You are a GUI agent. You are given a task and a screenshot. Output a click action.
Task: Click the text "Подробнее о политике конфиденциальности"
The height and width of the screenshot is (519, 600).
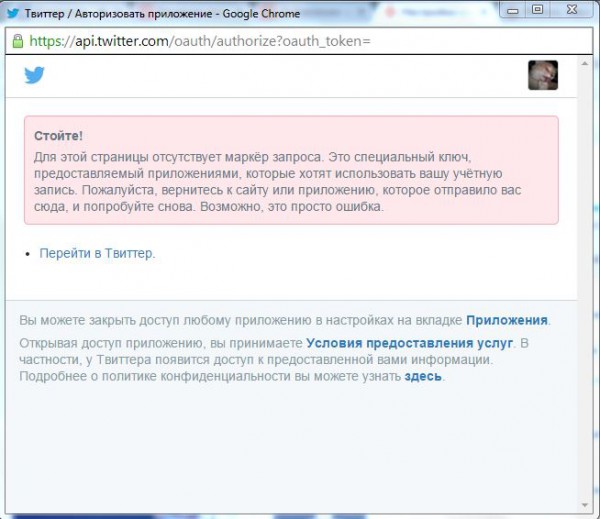pos(156,377)
